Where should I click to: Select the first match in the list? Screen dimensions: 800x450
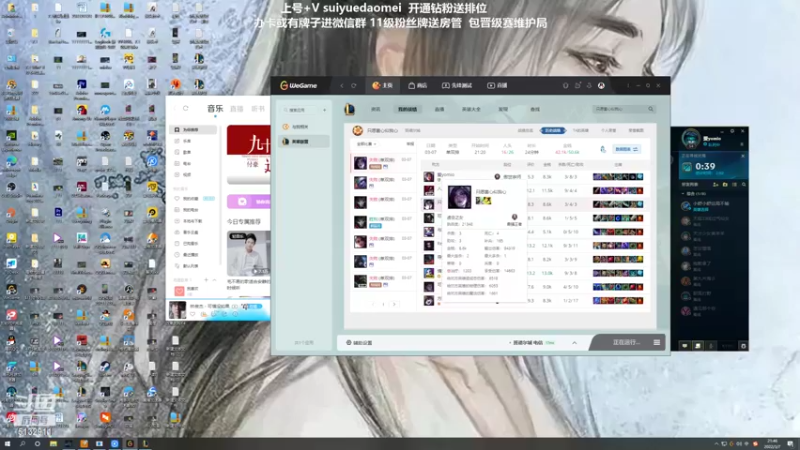tap(383, 163)
